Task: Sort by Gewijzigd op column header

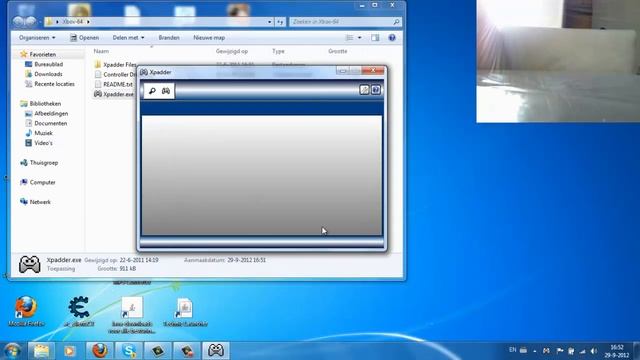Action: pyautogui.click(x=232, y=51)
